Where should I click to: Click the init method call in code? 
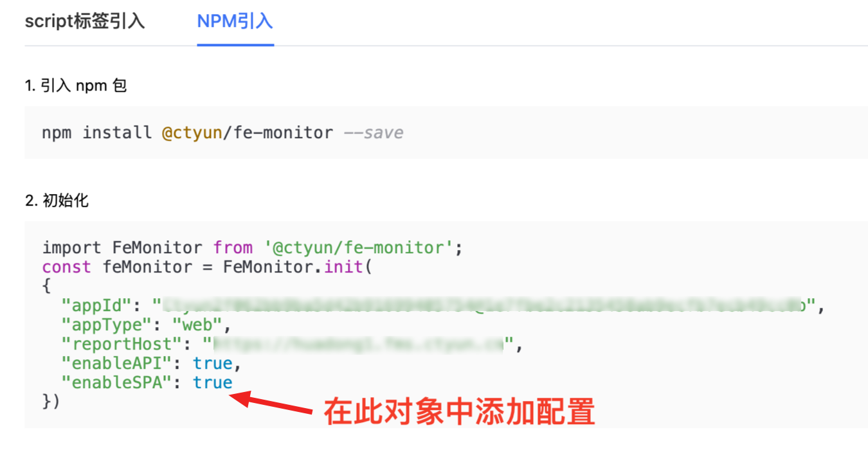click(x=344, y=267)
